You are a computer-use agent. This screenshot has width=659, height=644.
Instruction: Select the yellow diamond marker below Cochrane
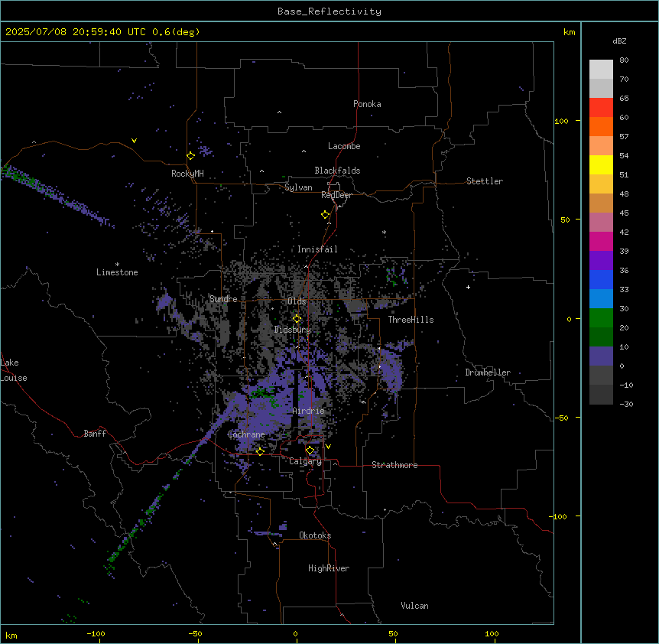click(260, 451)
